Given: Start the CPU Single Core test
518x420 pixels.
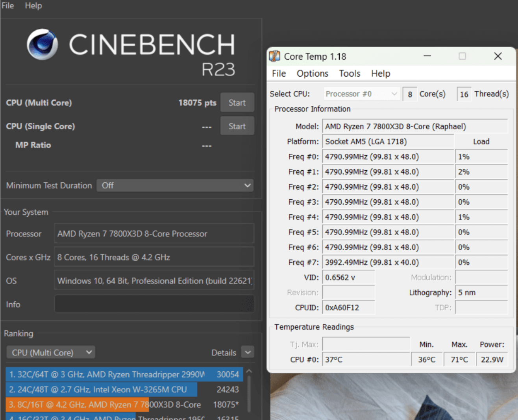Looking at the screenshot, I should pyautogui.click(x=237, y=126).
